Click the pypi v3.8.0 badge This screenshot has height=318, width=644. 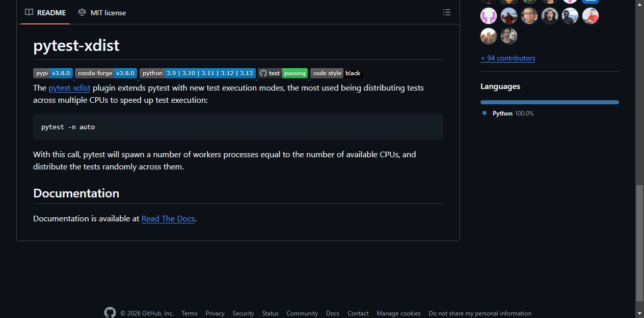coord(53,73)
